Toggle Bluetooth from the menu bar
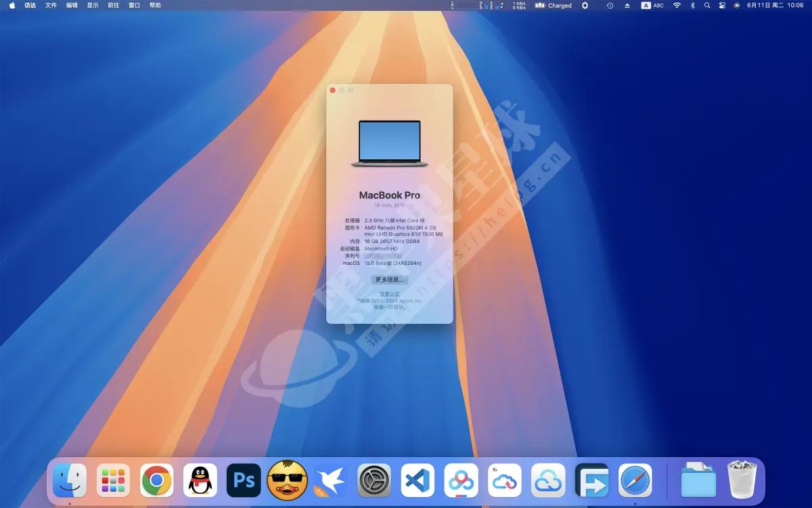The width and height of the screenshot is (812, 508). pyautogui.click(x=692, y=5)
